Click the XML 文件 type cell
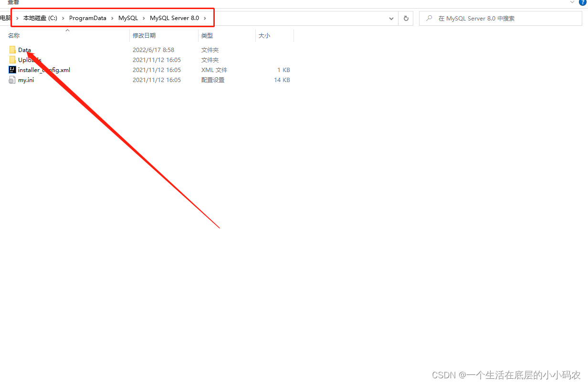 pyautogui.click(x=214, y=70)
